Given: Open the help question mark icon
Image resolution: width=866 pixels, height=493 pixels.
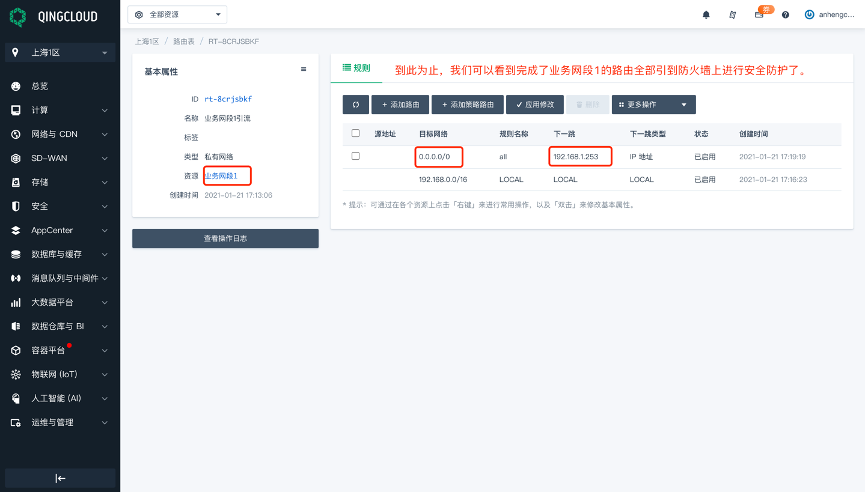Looking at the screenshot, I should tap(785, 15).
